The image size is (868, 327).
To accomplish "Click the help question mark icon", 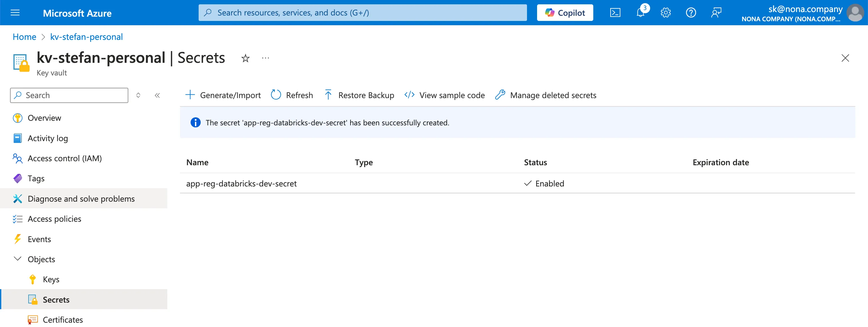I will click(691, 13).
